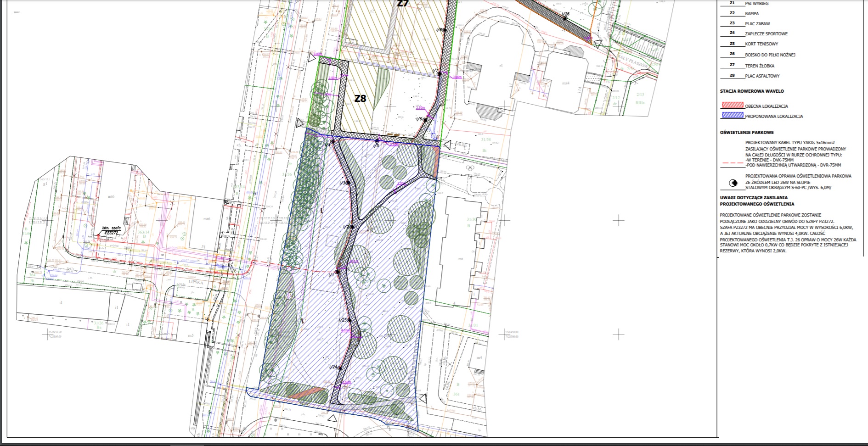Select the PLAC ZABAW legend entry
This screenshot has width=868, height=446.
tap(757, 23)
